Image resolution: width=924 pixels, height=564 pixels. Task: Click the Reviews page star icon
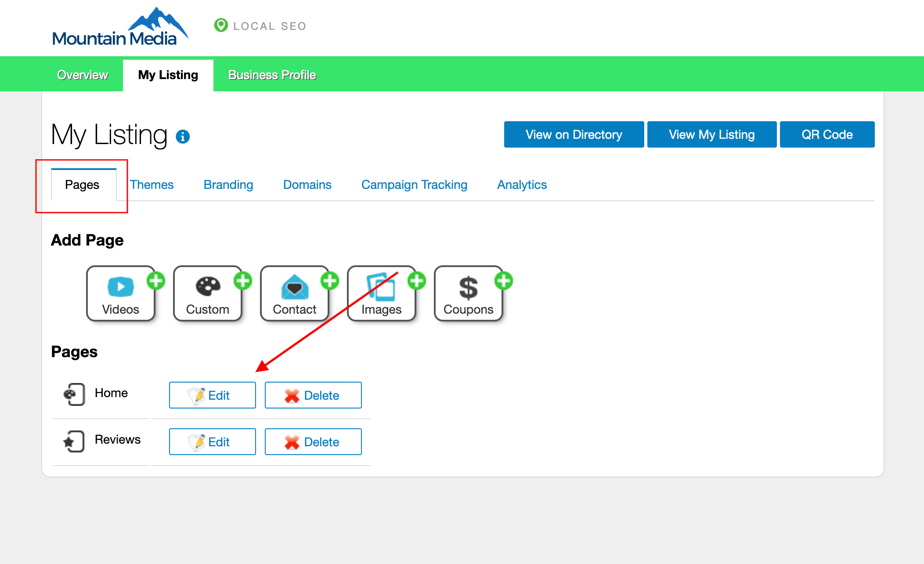click(x=74, y=441)
